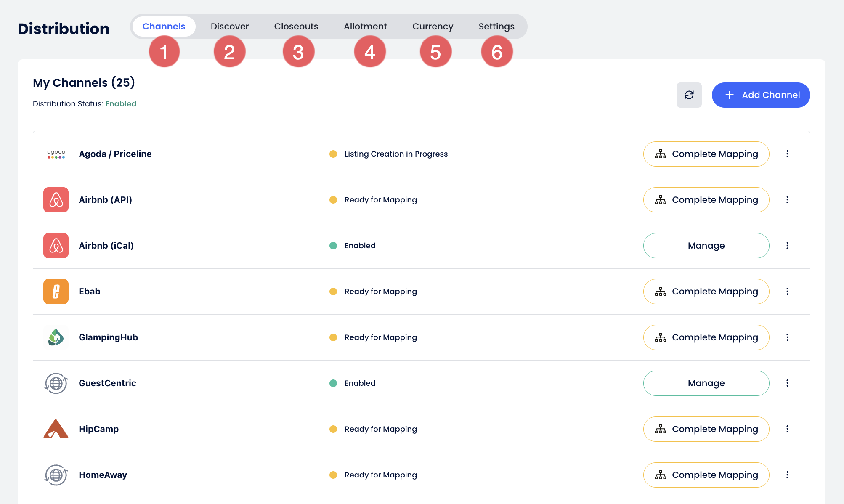The width and height of the screenshot is (844, 504).
Task: Open more options for HipCamp channel
Action: (787, 429)
